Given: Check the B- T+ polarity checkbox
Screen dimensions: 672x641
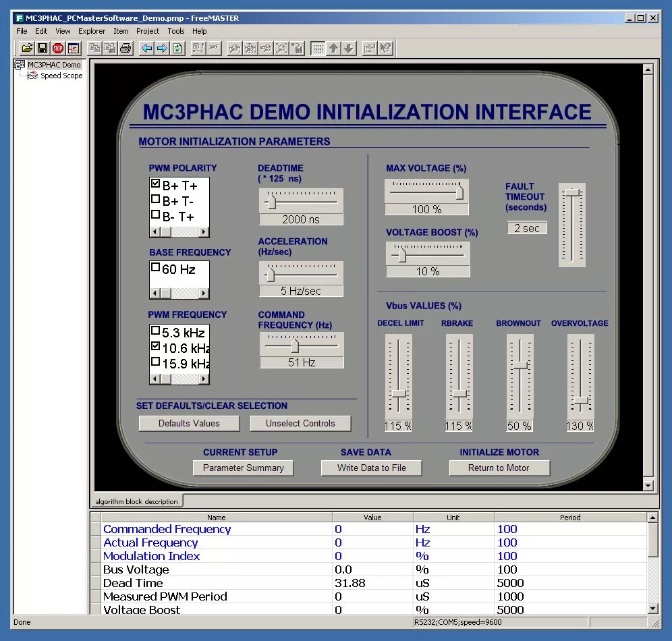Looking at the screenshot, I should 155,215.
